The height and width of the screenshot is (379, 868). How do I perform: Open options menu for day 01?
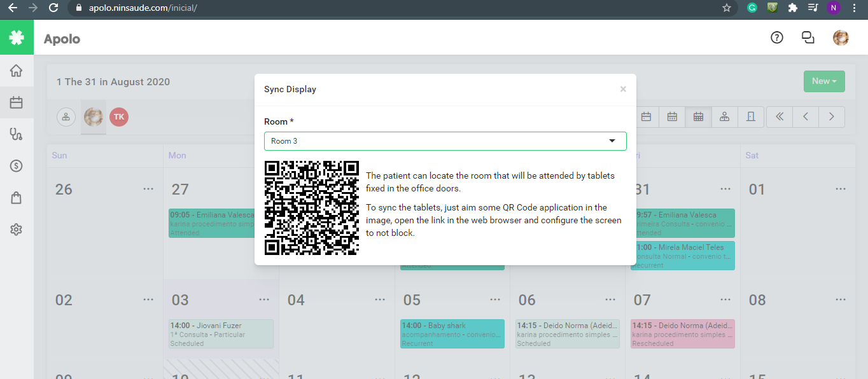[841, 189]
